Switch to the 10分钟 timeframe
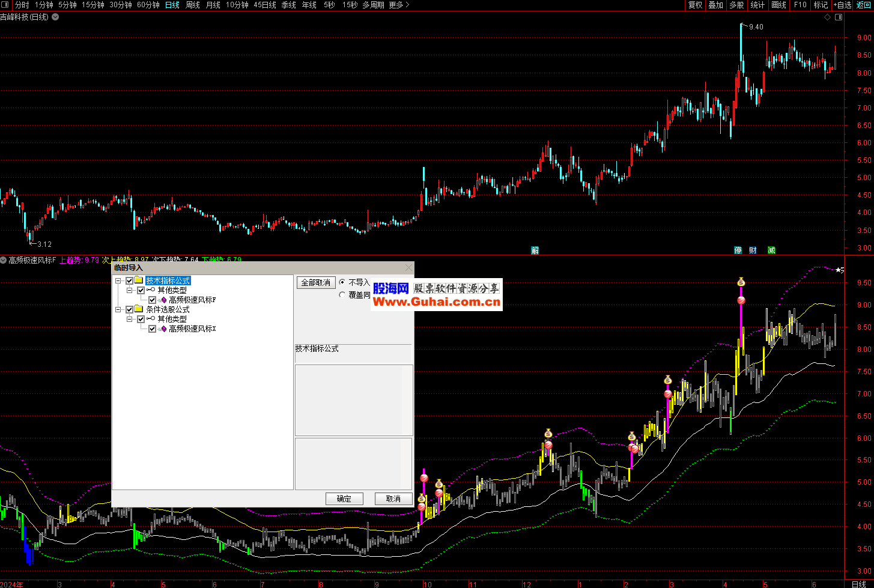The image size is (874, 588). pos(237,5)
